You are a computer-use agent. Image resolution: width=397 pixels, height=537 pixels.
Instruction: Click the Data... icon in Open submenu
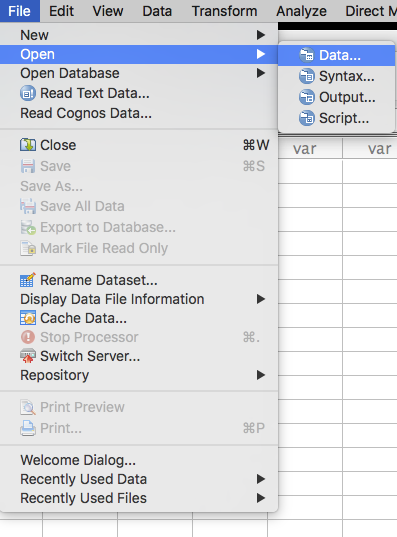[x=307, y=55]
